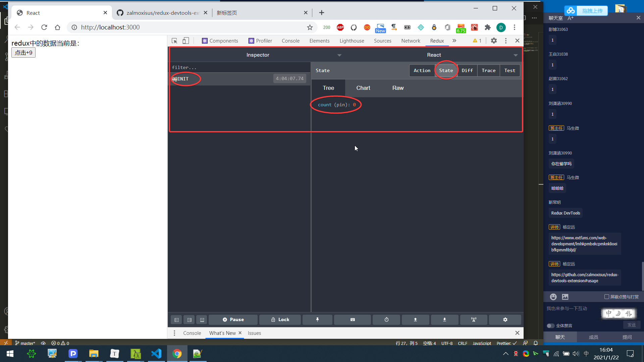Dock Redux panel to the bottom layout icon
This screenshot has height=362, width=644.
coord(202,320)
